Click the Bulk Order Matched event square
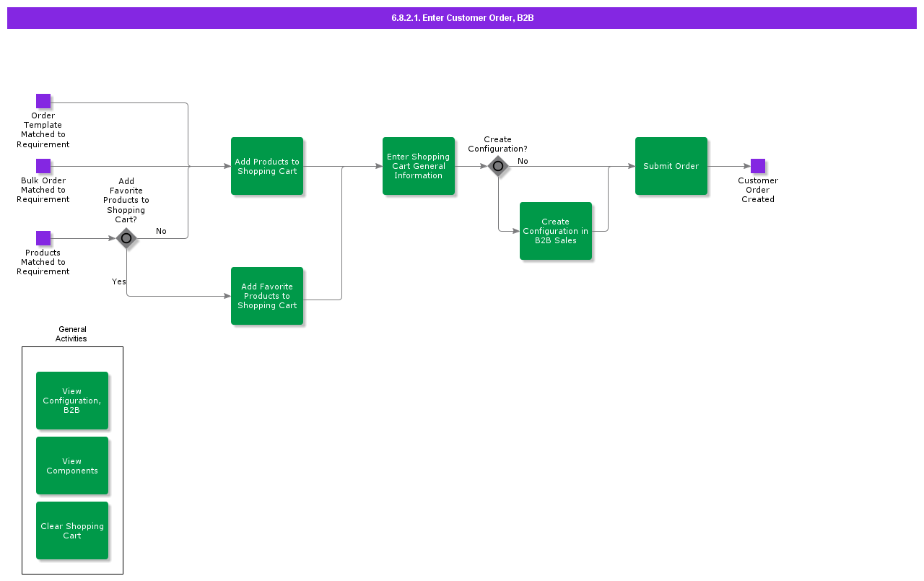 pyautogui.click(x=43, y=166)
